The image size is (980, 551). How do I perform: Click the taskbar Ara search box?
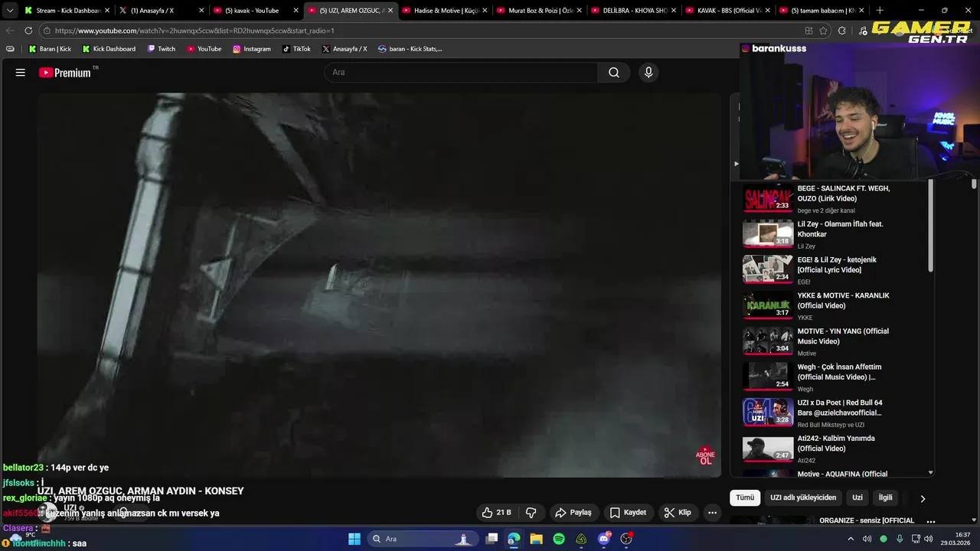click(x=422, y=539)
